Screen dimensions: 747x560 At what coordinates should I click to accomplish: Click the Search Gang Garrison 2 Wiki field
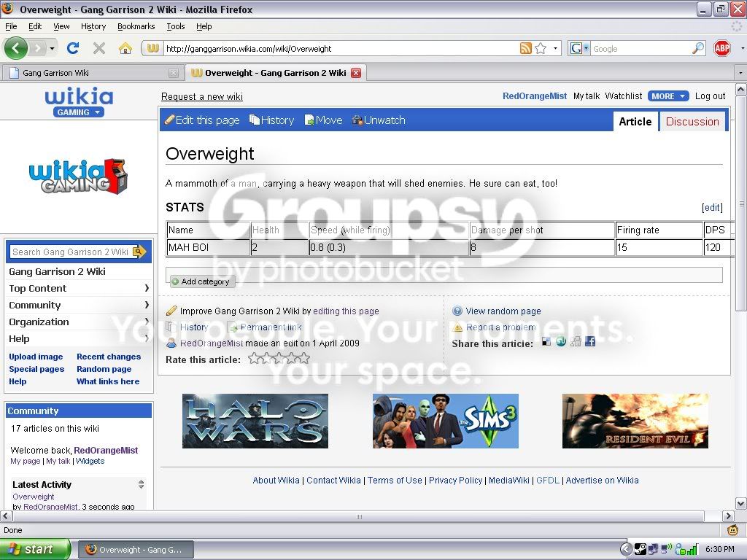(71, 252)
